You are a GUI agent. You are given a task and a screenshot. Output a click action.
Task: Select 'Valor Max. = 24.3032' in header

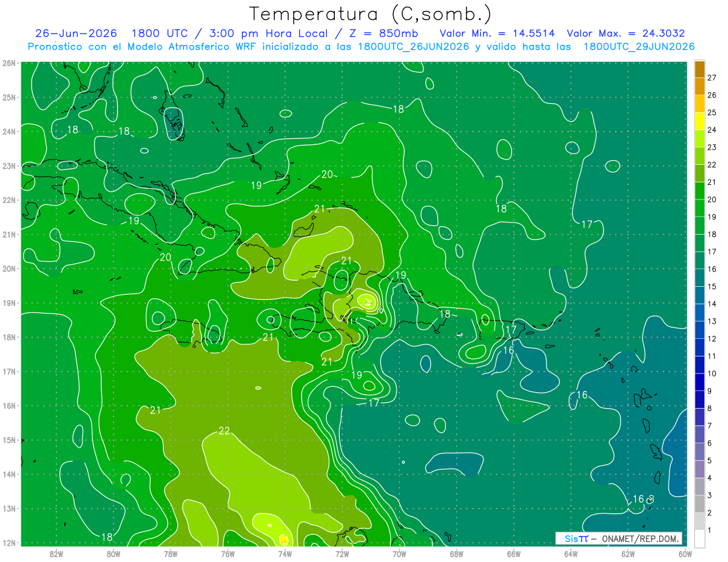(625, 33)
